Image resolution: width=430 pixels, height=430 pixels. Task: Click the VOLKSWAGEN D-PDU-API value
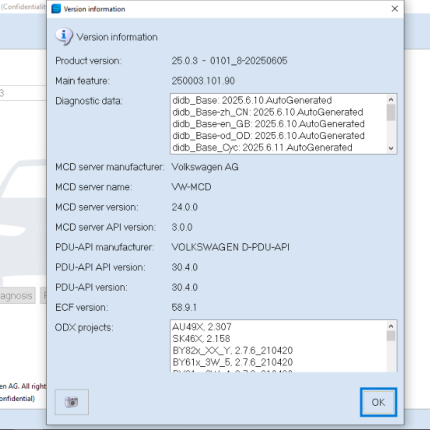pos(230,247)
